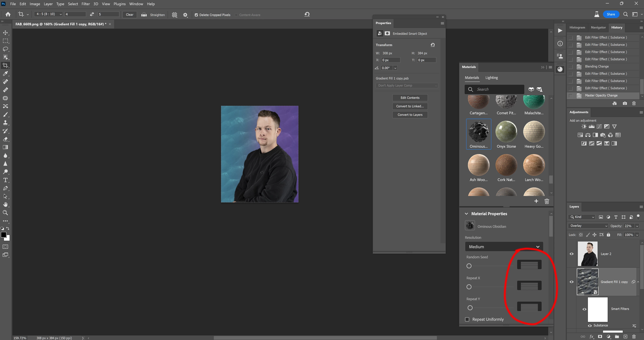Screen dimensions: 644x340
Task: Select the Horizontal Type tool
Action: 6,180
